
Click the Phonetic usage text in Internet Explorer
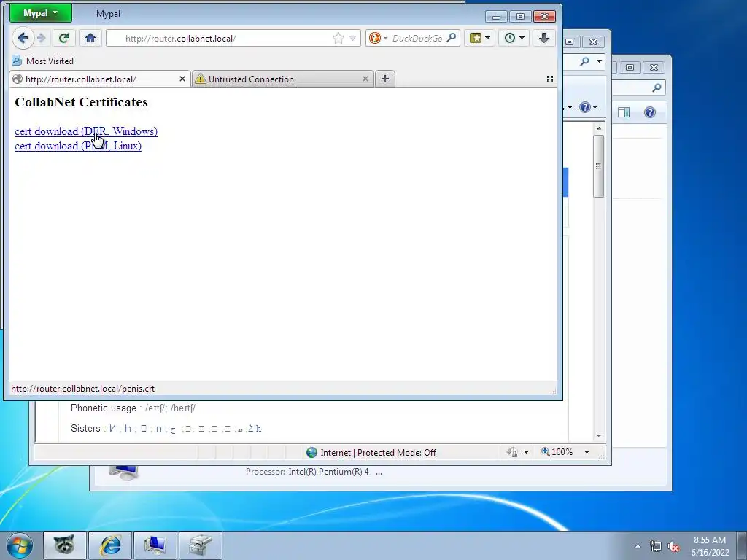coord(133,408)
